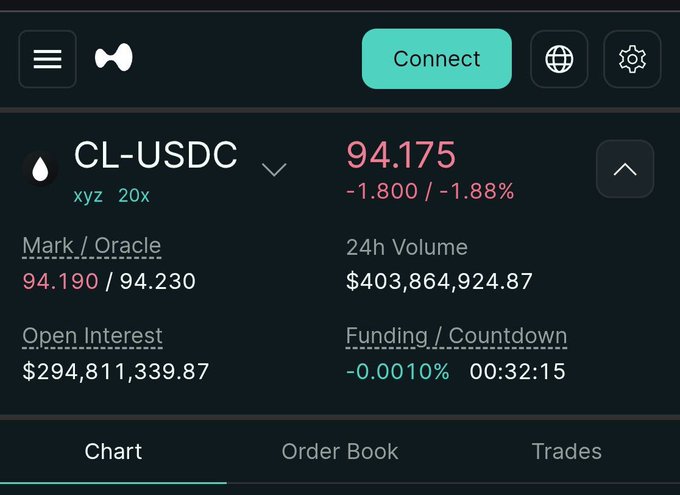Click the 24h Volume value
This screenshot has width=680, height=495.
[x=439, y=282]
